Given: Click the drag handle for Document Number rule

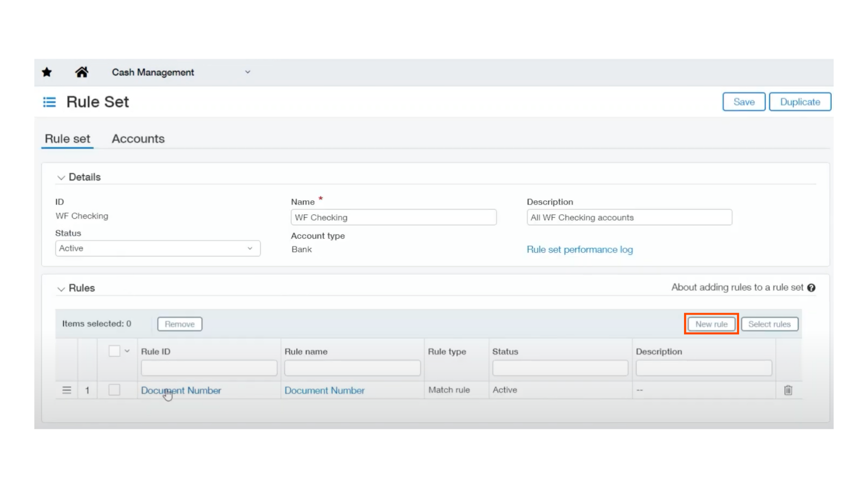Looking at the screenshot, I should (x=67, y=389).
